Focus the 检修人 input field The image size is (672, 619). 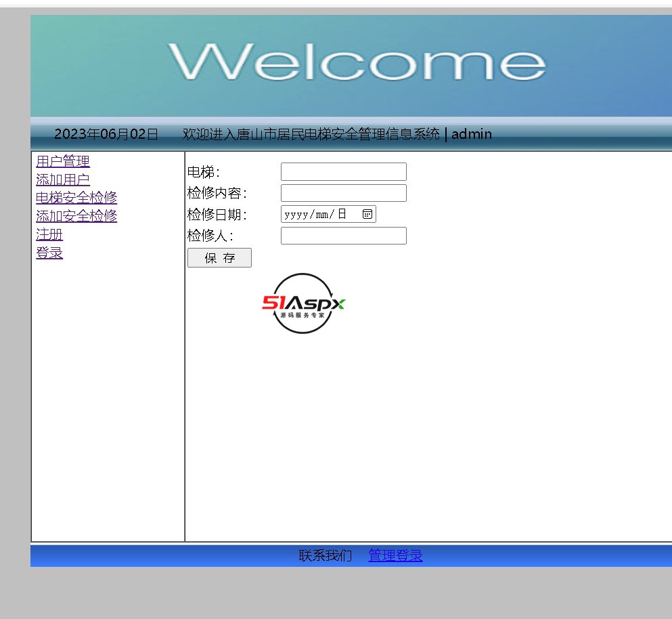pyautogui.click(x=344, y=236)
